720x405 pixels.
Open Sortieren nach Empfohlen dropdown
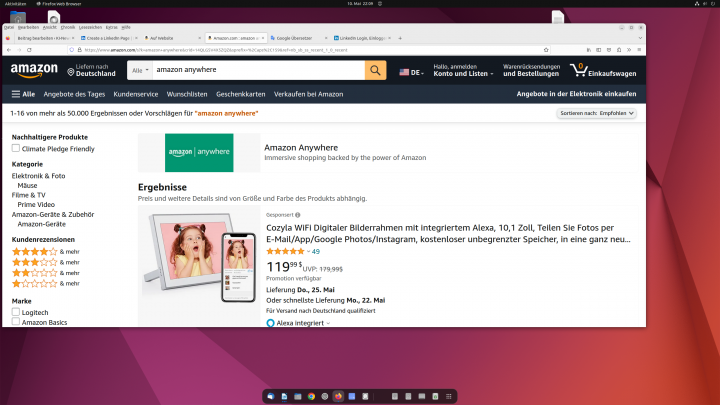596,113
